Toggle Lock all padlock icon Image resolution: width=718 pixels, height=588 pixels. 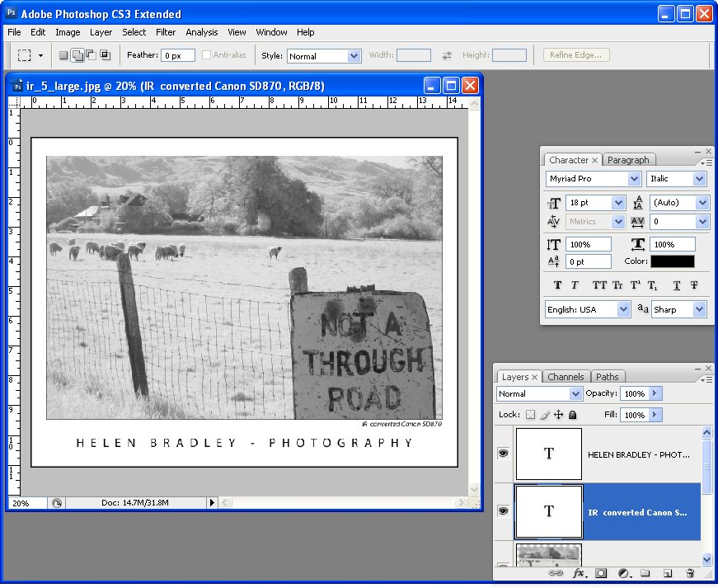(572, 415)
